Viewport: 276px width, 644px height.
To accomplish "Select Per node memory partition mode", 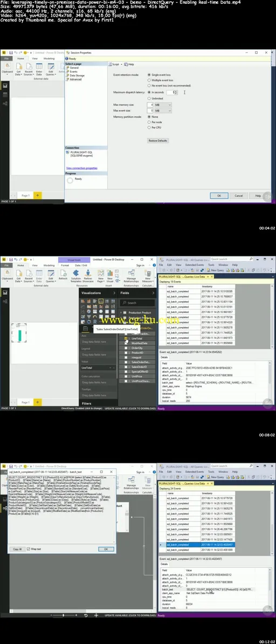I will click(x=149, y=122).
